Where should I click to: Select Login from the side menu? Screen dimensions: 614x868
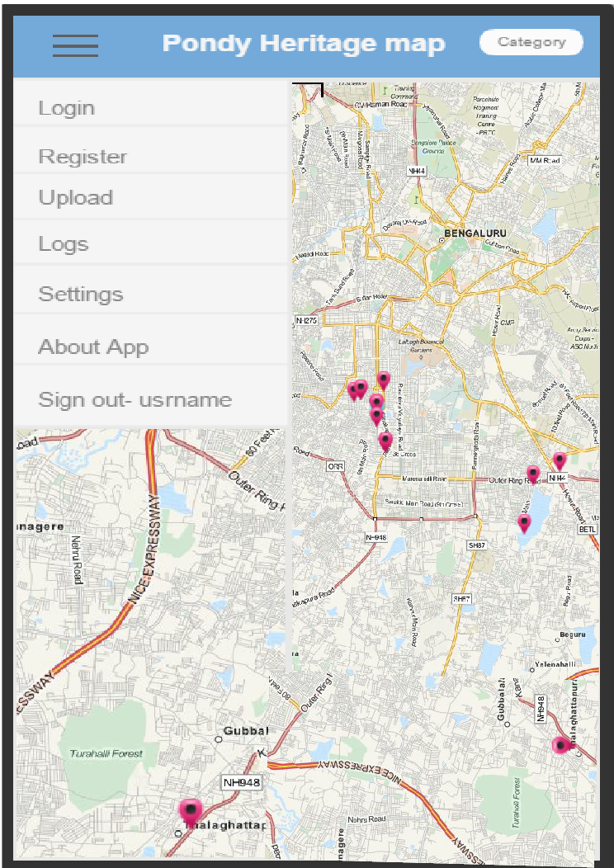click(x=150, y=105)
